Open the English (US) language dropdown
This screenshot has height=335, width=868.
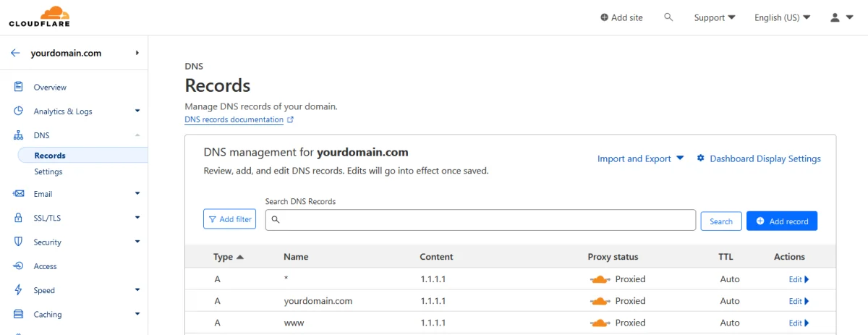782,17
